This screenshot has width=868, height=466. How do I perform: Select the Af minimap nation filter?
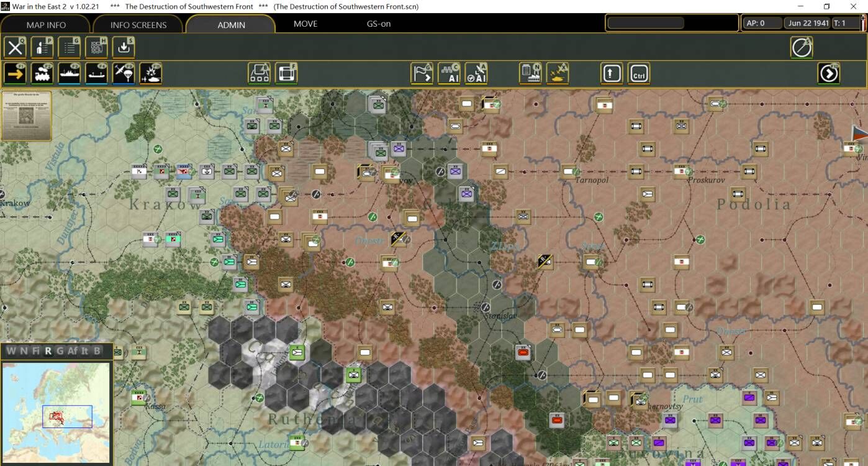pos(72,350)
